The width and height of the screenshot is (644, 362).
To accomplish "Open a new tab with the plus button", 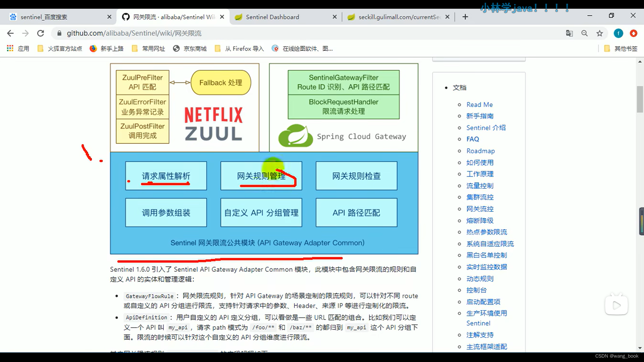I will [x=465, y=17].
